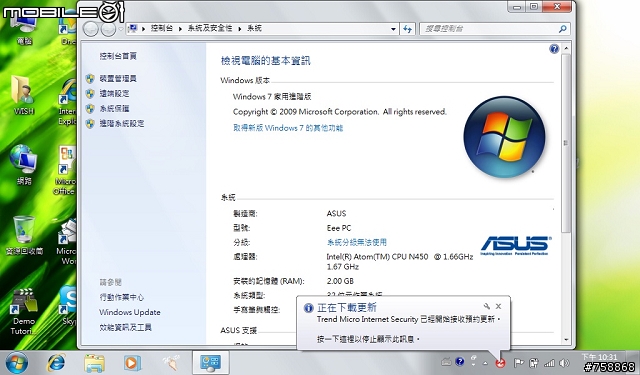Click the blue help icon in tray

(x=460, y=362)
